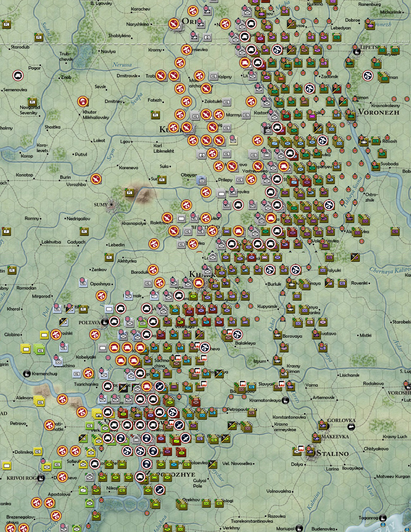The width and height of the screenshot is (411, 532).
Task: Select the PC counter above Gadyach
Action: point(84,231)
